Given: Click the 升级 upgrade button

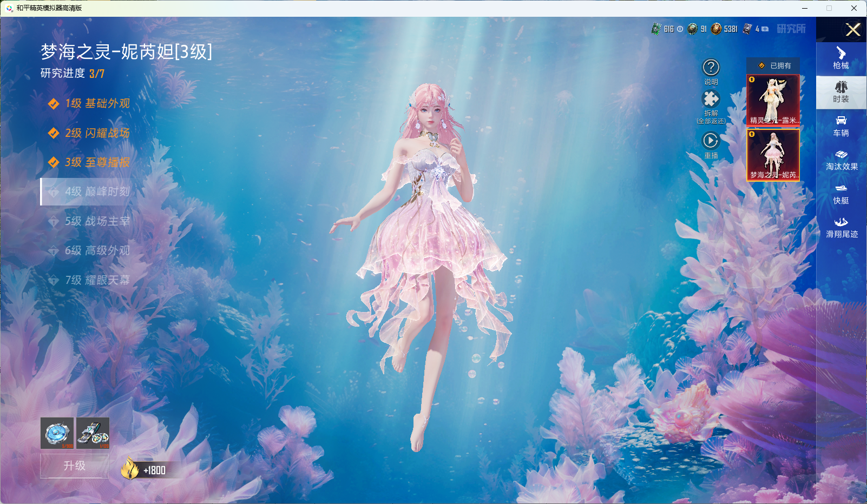Looking at the screenshot, I should pos(75,466).
